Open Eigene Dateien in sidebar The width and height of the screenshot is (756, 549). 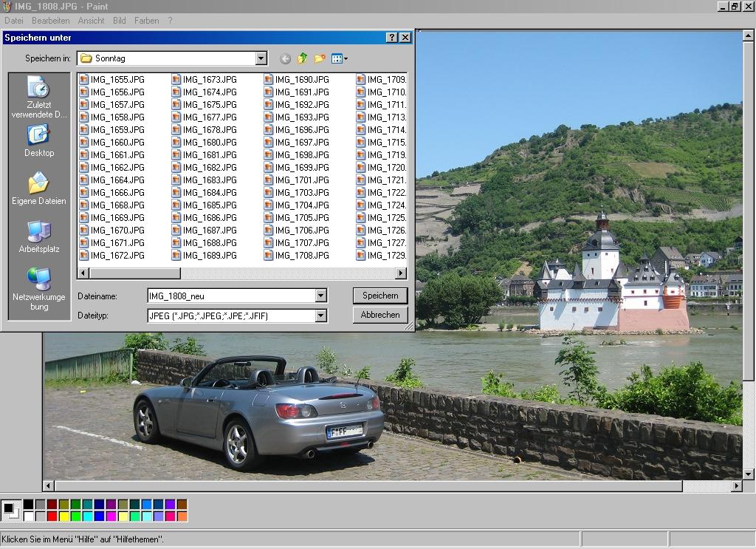pyautogui.click(x=38, y=188)
